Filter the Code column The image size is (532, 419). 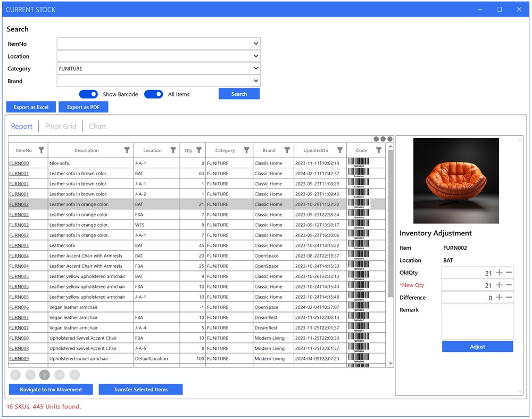tap(378, 150)
